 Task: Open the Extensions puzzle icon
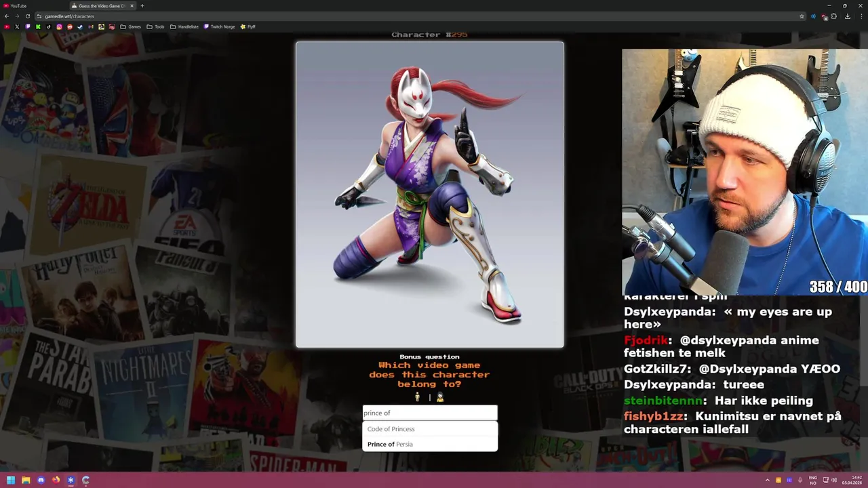click(834, 16)
